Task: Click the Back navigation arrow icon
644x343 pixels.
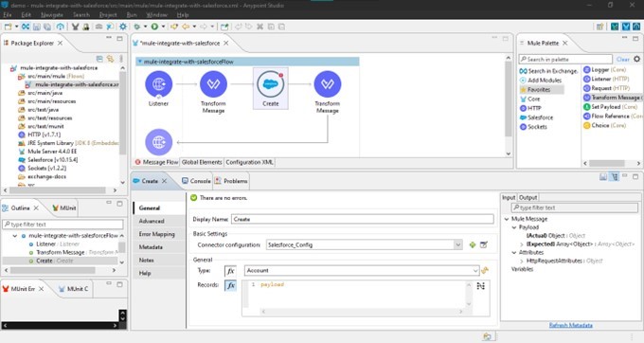Action: point(186,27)
